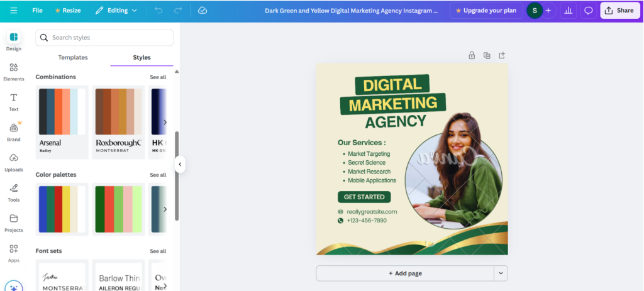Select the Mobile Applications bullet text

pyautogui.click(x=372, y=180)
